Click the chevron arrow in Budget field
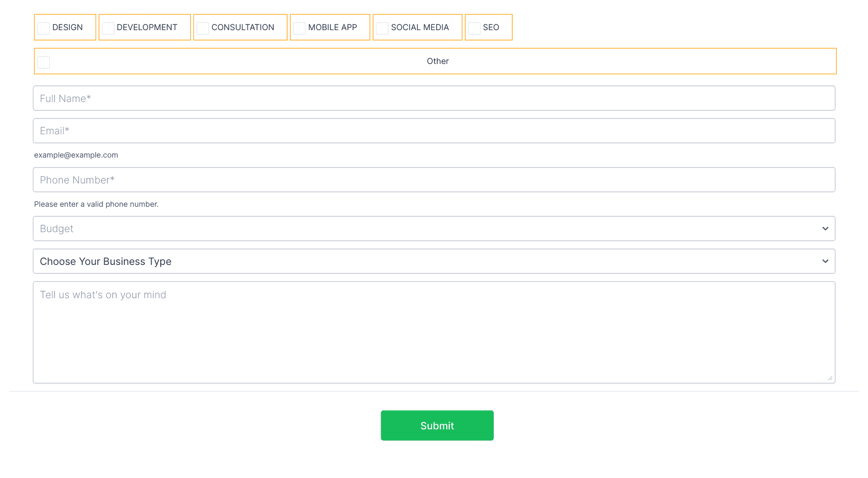This screenshot has width=868, height=478. [x=825, y=229]
